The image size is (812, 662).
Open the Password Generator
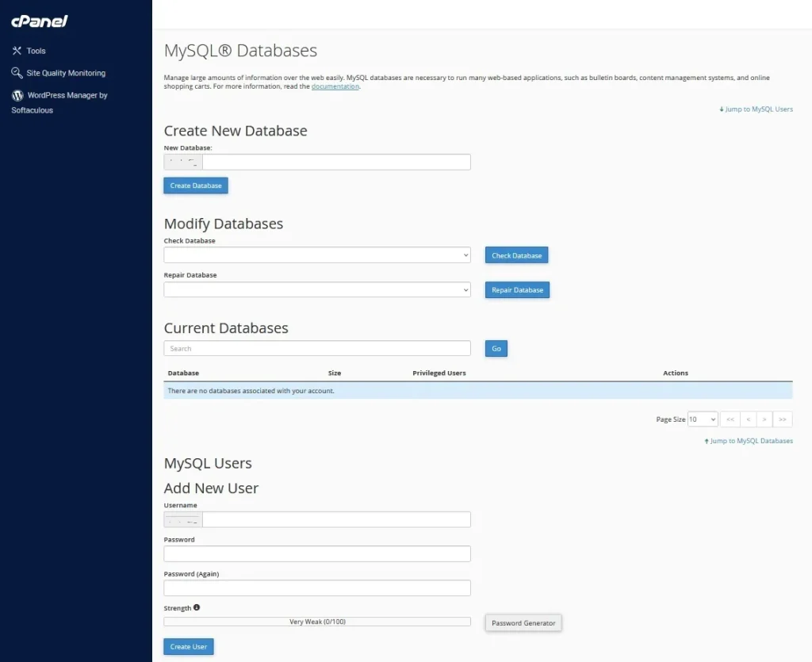(x=523, y=623)
